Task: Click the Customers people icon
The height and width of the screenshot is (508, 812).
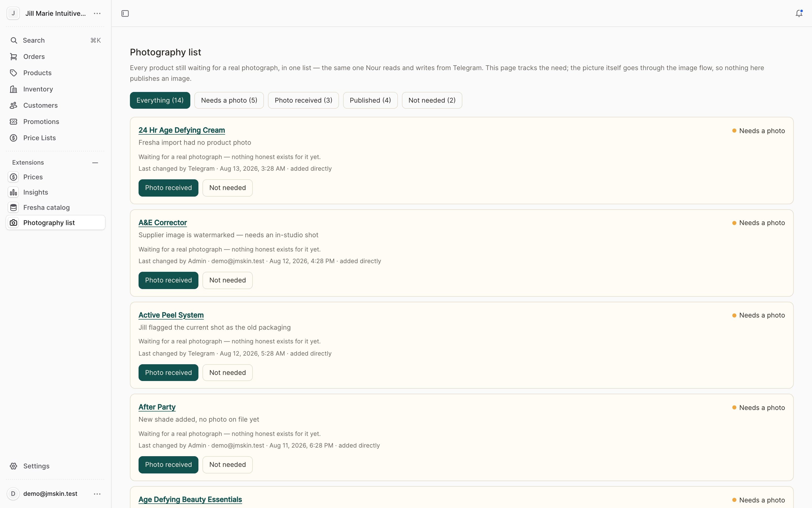Action: (14, 105)
